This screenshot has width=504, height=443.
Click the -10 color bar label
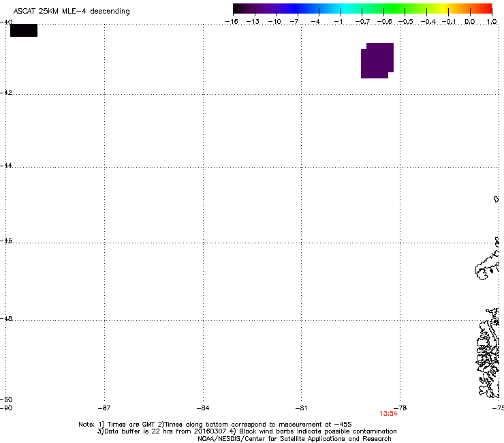click(274, 22)
